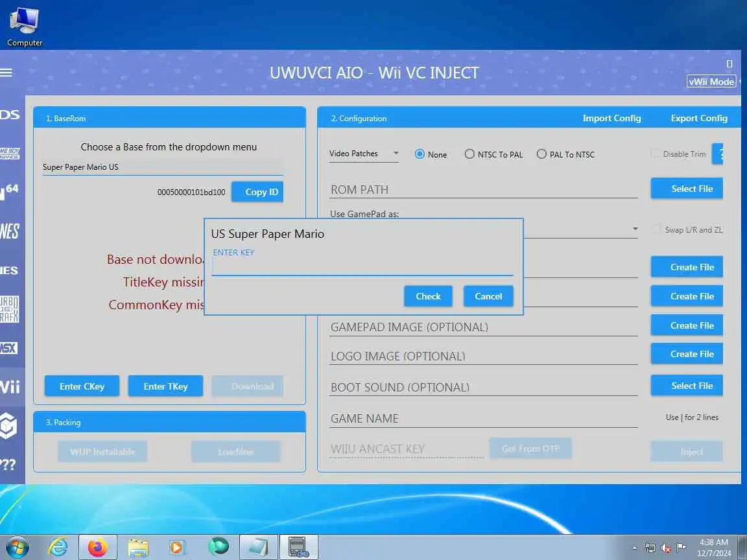747x560 pixels.
Task: Select the N64 console sidebar icon
Action: [x=10, y=191]
